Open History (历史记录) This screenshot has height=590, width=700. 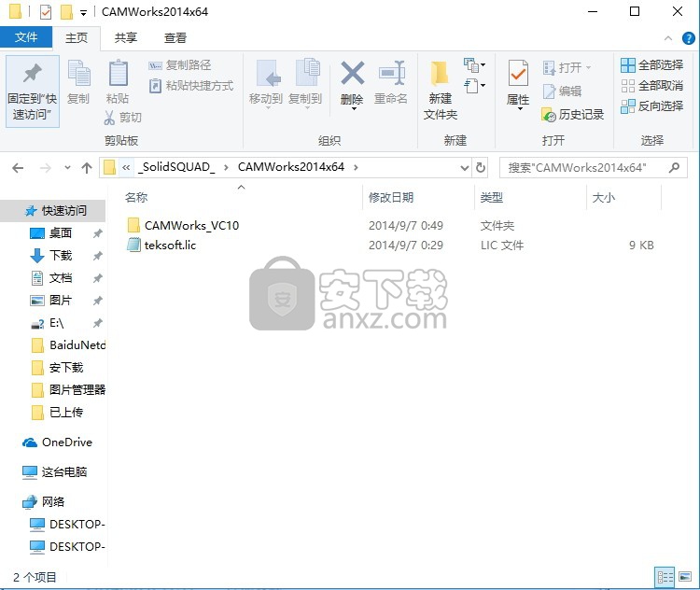pos(573,115)
